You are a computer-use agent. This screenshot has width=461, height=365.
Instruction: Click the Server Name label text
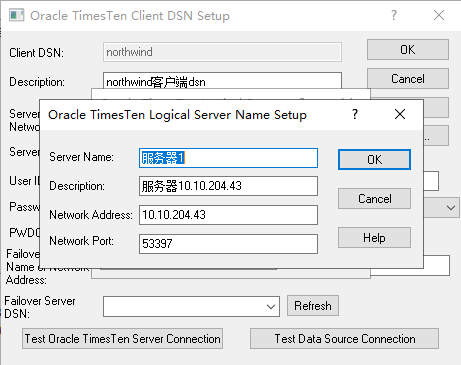(x=81, y=157)
